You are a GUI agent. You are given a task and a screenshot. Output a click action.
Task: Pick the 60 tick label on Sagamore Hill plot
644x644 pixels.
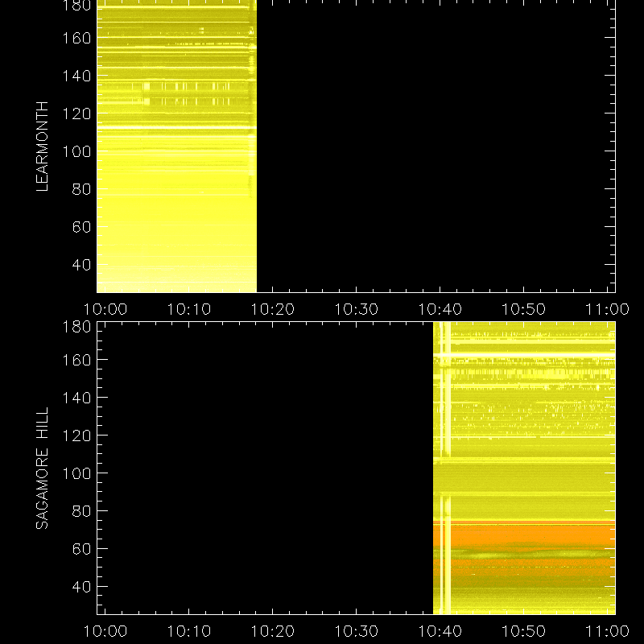[81, 549]
